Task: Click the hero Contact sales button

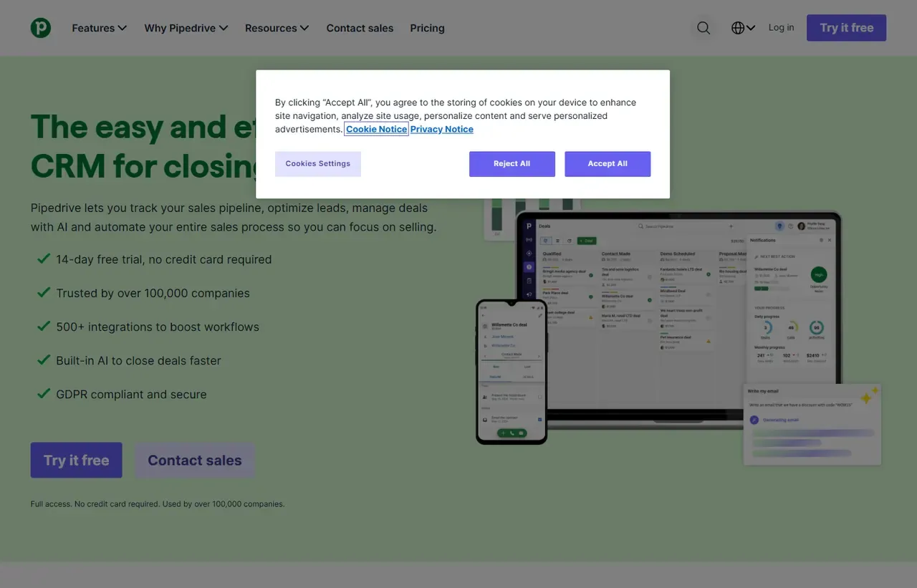Action: coord(195,460)
